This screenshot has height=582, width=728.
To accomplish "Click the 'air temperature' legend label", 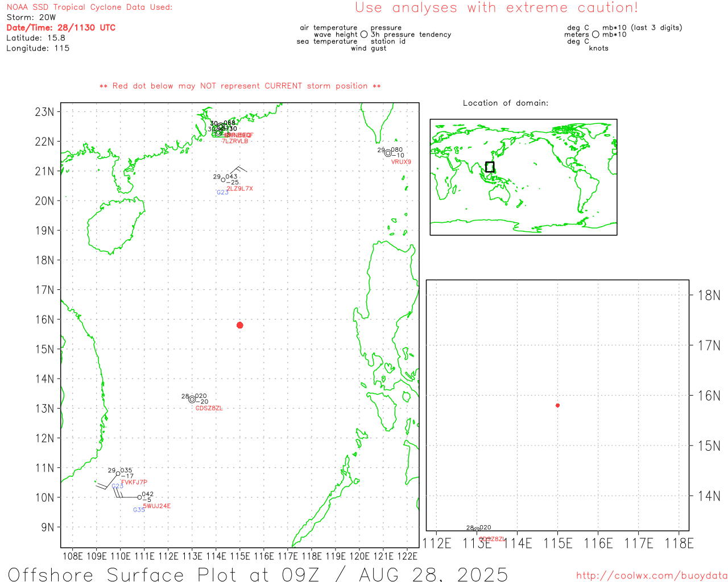I will 329,28.
